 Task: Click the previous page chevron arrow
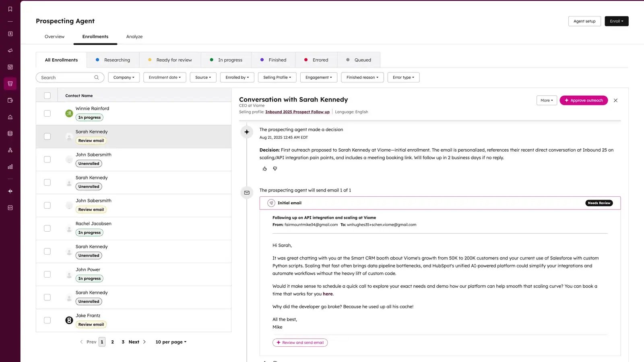click(81, 342)
